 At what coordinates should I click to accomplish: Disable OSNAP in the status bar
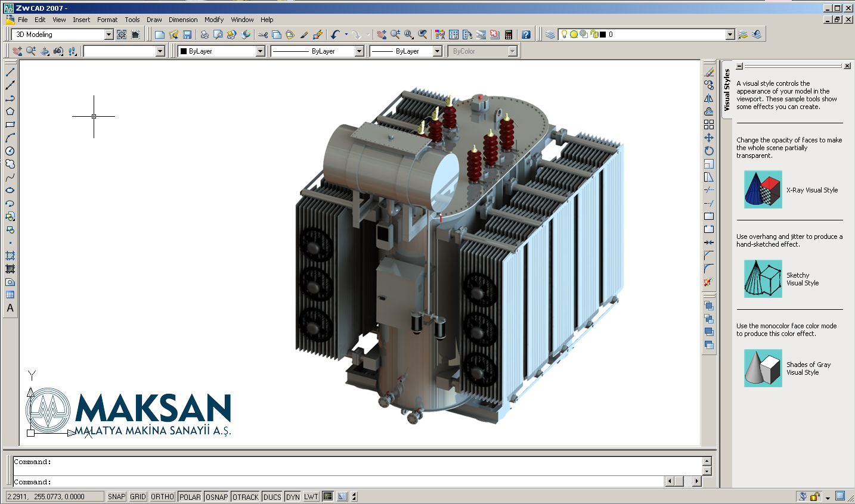(216, 497)
